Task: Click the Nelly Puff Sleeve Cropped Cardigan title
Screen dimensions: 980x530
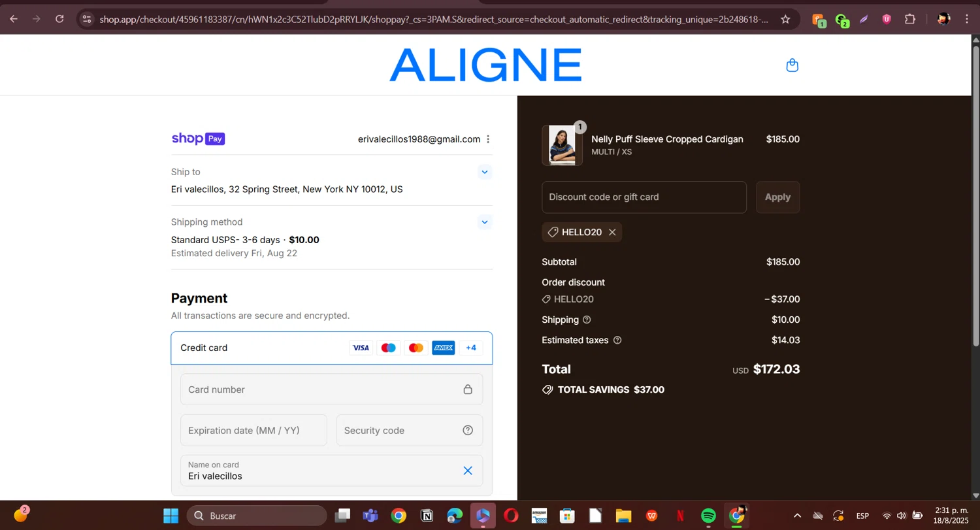Action: [x=667, y=139]
